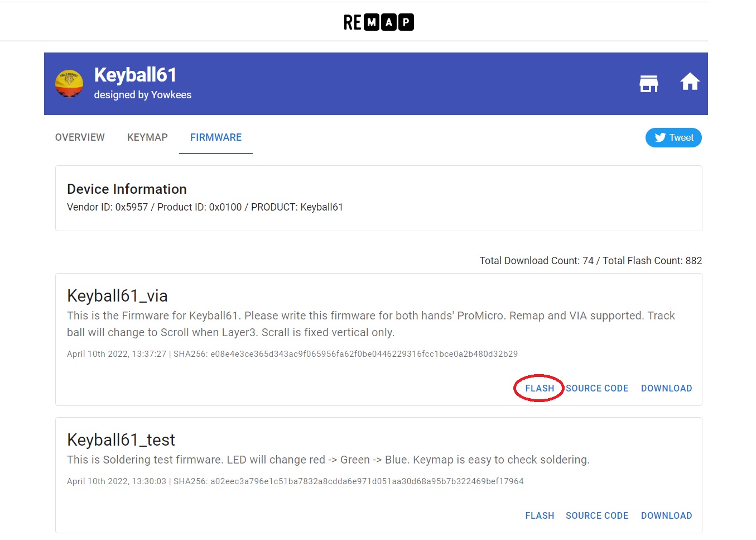The image size is (756, 540).
Task: Open the Remap logo at page top
Action: click(378, 22)
